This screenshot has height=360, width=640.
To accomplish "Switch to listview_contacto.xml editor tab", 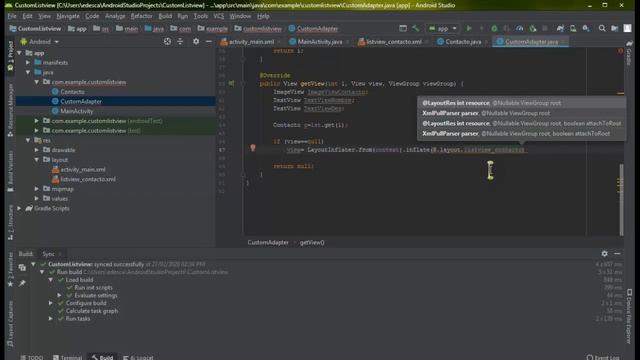I will tap(393, 42).
